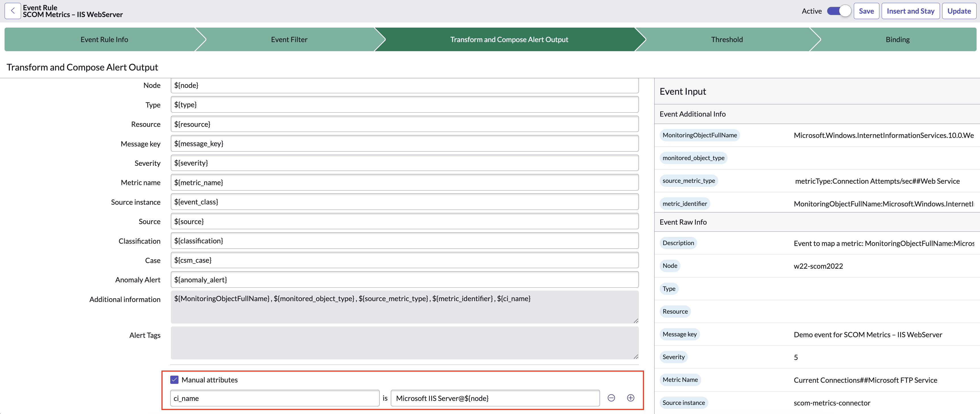Screen dimensions: 980x414
Task: Select the Resource raw info tag
Action: click(675, 311)
